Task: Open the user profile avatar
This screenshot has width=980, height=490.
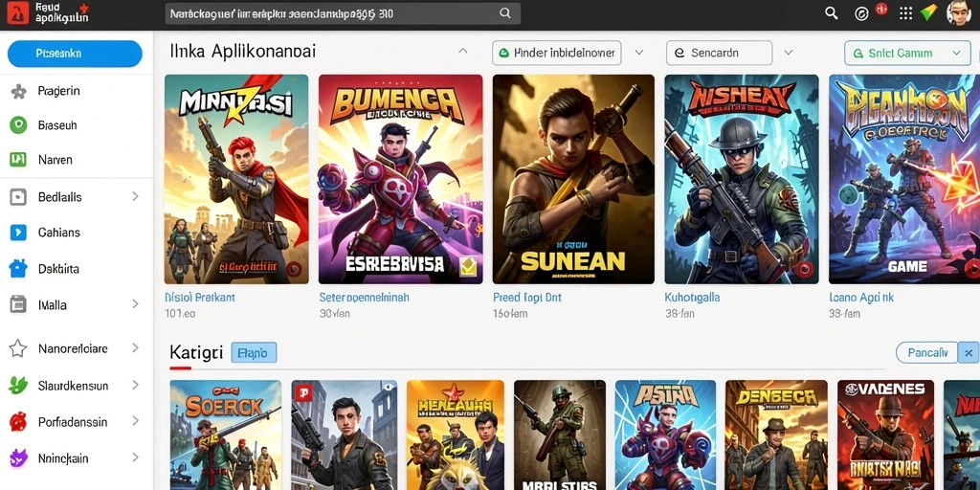Action: point(958,12)
